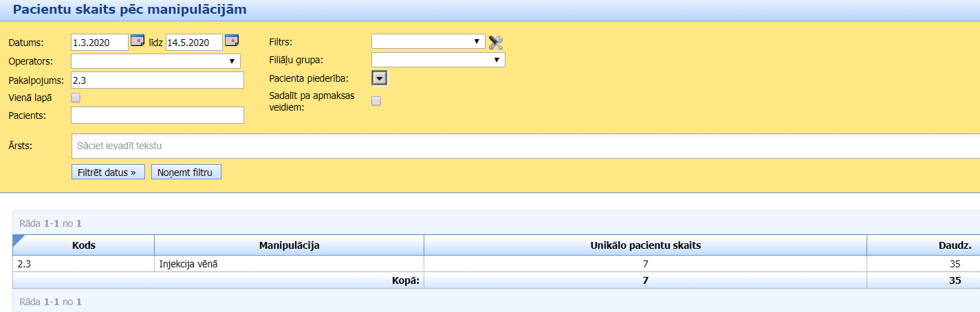Click the 'Daudz.' column header

click(955, 245)
